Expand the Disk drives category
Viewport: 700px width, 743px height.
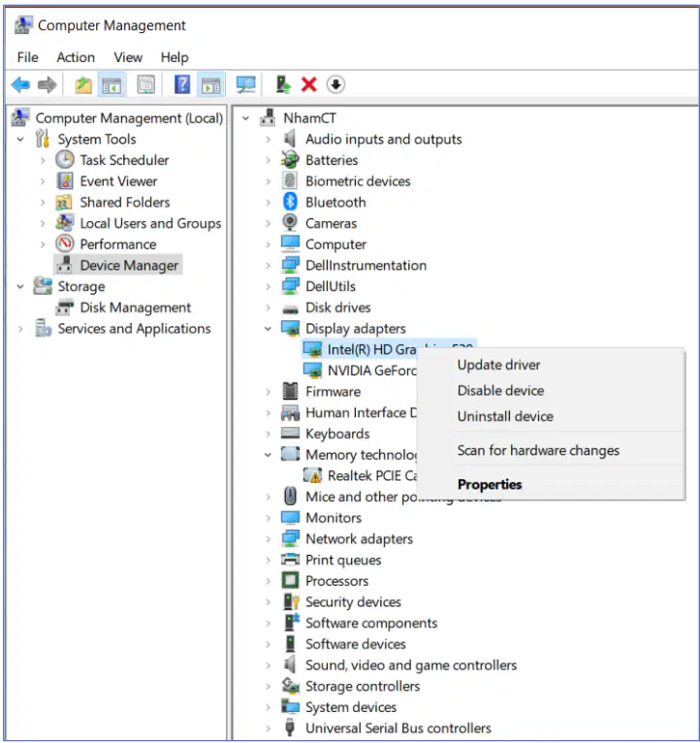268,307
